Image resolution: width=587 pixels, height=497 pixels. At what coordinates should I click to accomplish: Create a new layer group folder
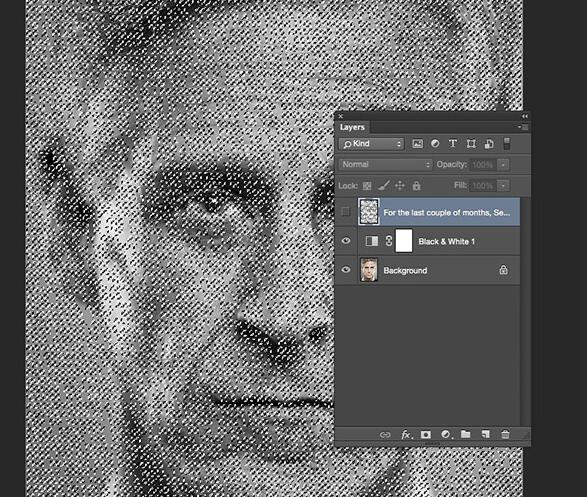[465, 434]
